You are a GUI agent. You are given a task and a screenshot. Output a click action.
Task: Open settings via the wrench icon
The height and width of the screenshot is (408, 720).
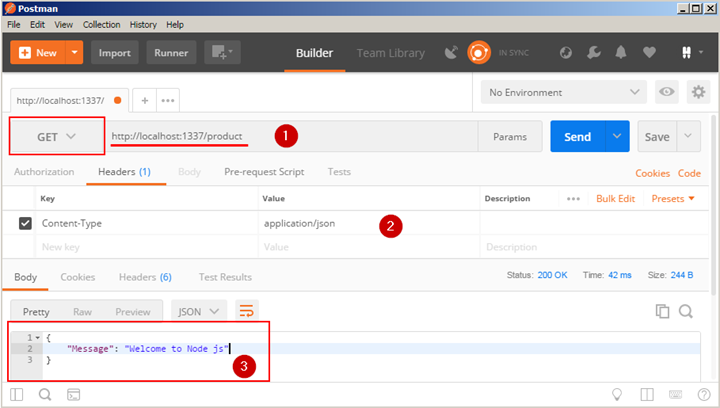pyautogui.click(x=593, y=53)
